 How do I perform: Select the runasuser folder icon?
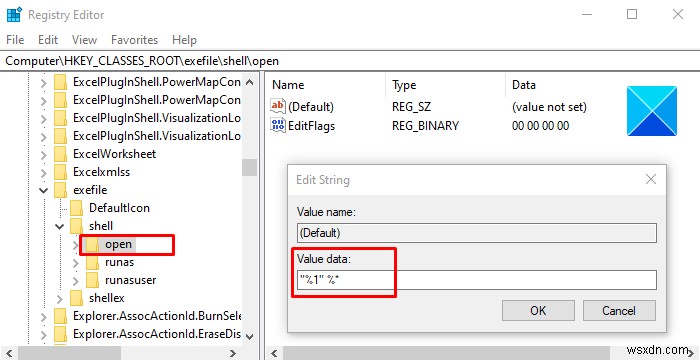coord(92,280)
